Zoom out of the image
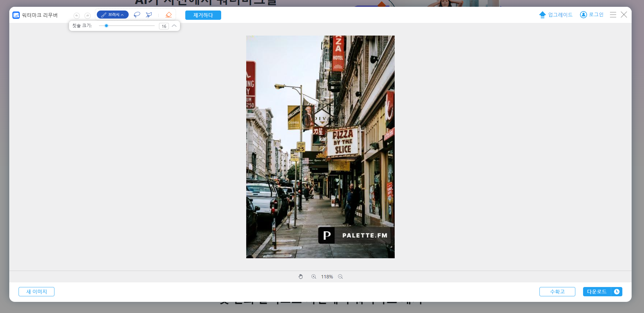This screenshot has width=644, height=313. coord(340,277)
